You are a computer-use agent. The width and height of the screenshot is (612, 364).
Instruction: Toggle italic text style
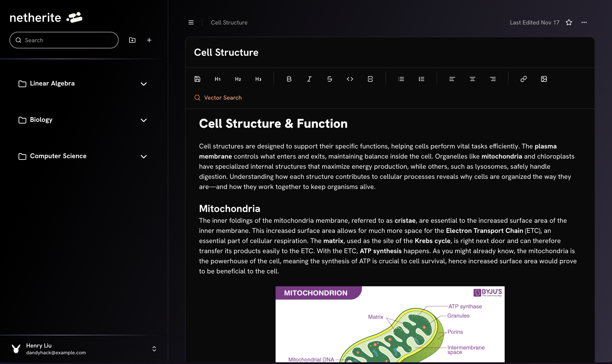309,79
